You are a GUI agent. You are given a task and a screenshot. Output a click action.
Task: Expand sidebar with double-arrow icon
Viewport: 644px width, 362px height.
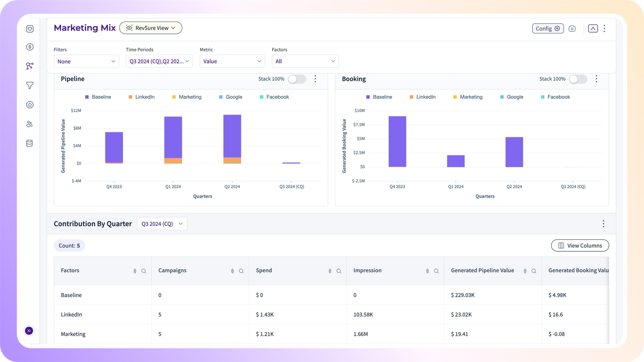tap(29, 331)
